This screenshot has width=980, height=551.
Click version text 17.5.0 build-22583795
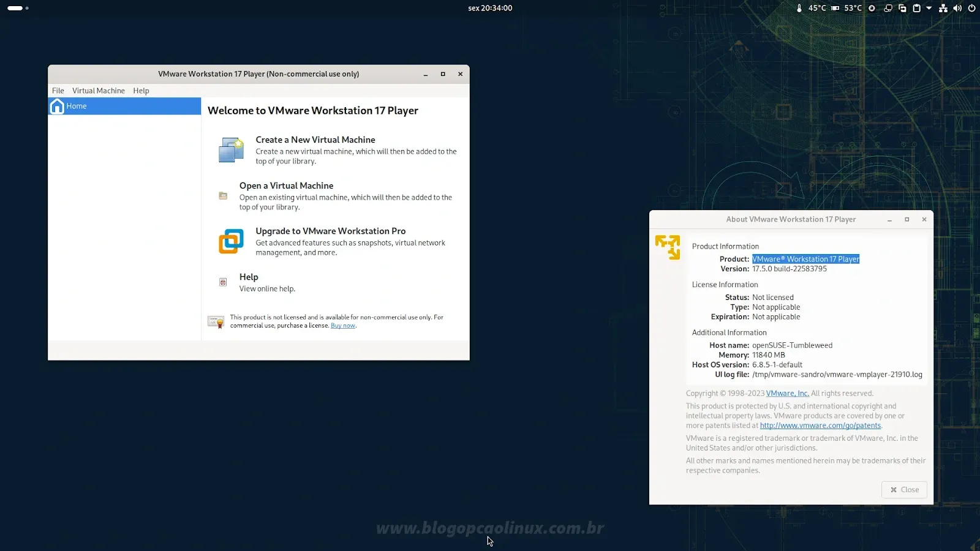(x=790, y=269)
